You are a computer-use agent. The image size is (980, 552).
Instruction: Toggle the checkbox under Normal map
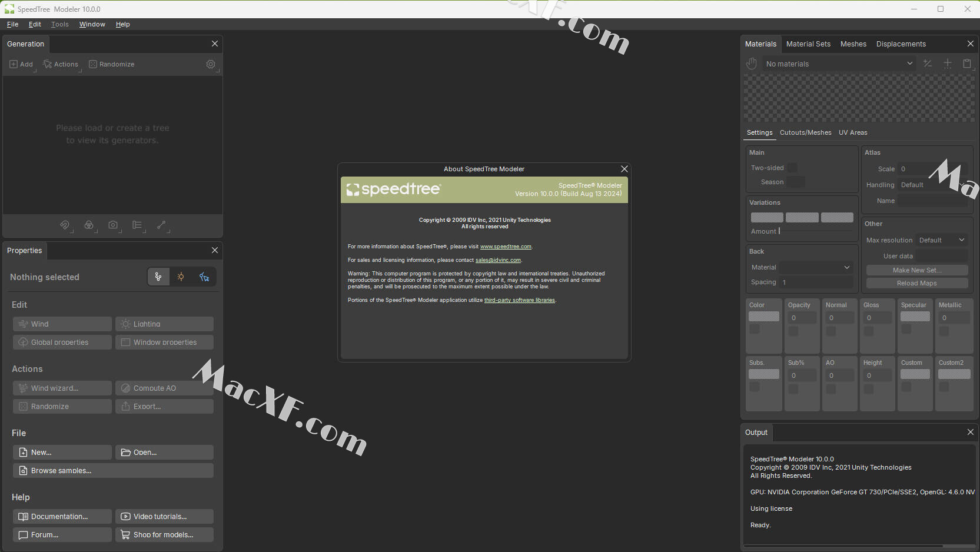pyautogui.click(x=831, y=331)
